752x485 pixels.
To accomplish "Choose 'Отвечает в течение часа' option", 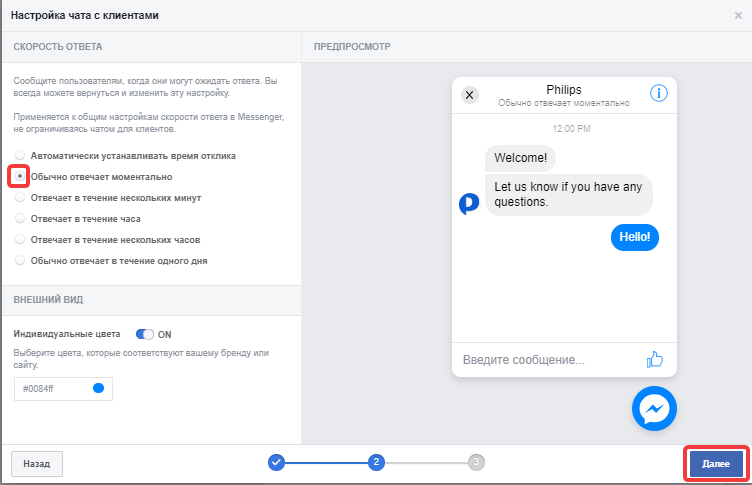I will tap(20, 218).
